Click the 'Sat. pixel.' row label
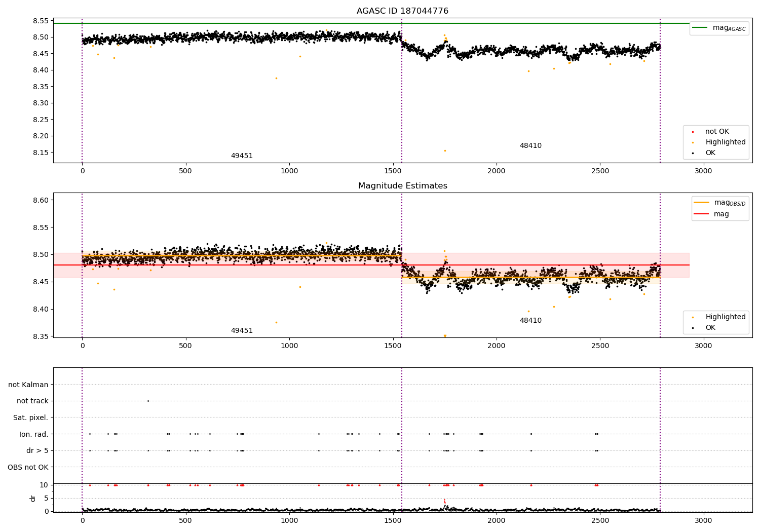 pos(31,417)
